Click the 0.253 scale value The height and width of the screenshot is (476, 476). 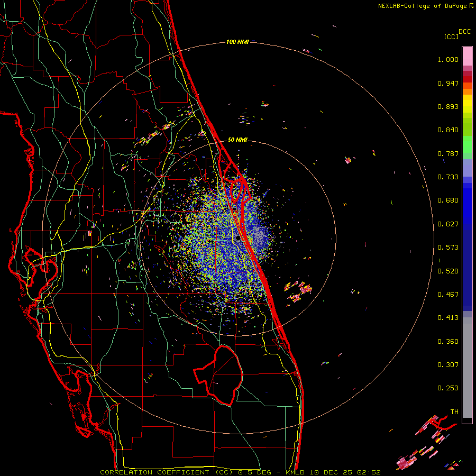[x=448, y=388]
